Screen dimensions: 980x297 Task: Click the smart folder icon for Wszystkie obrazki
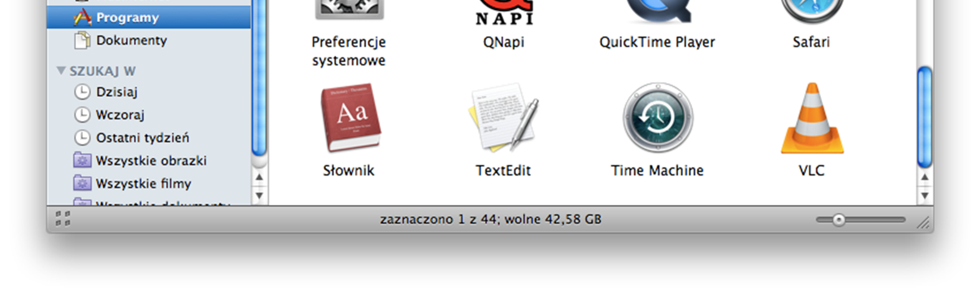(82, 161)
